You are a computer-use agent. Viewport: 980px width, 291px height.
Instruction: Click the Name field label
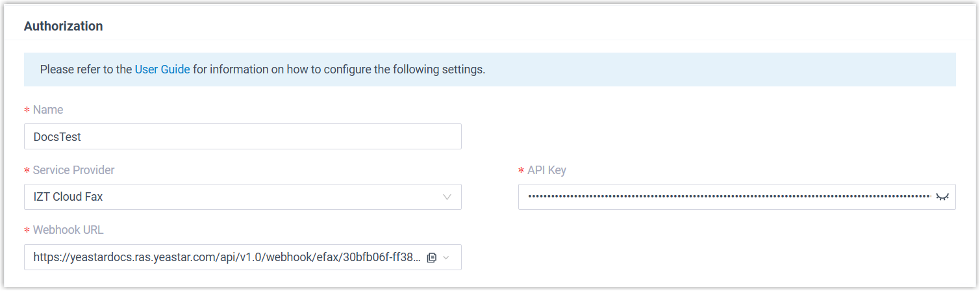click(48, 110)
